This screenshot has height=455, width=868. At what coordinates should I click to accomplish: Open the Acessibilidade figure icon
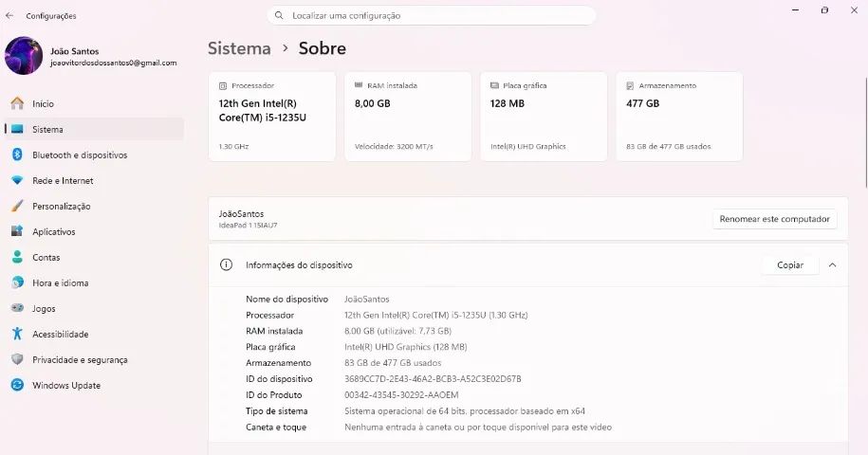click(17, 334)
